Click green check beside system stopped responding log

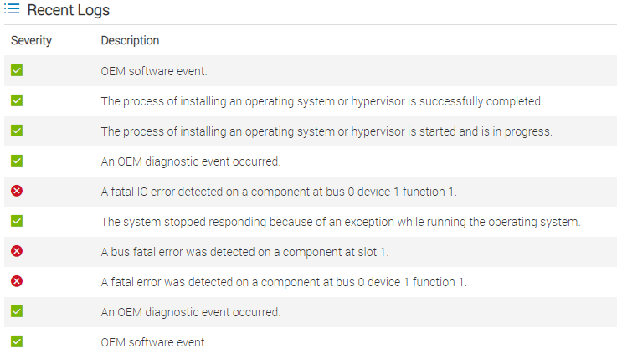coord(17,222)
